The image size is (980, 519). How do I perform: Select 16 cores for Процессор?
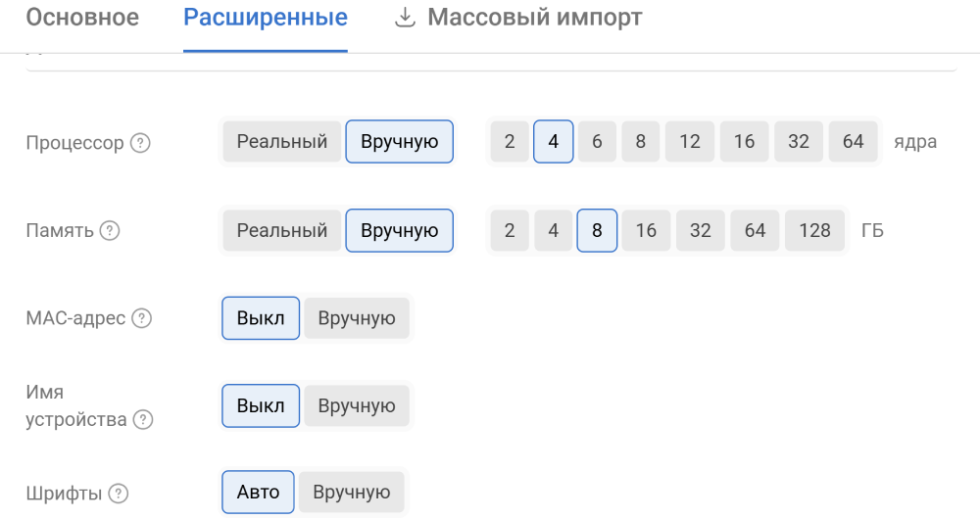(x=744, y=142)
